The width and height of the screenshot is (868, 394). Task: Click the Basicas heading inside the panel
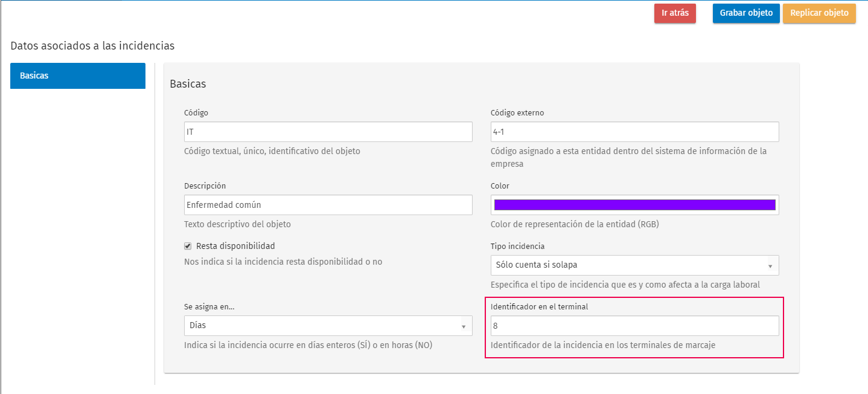(188, 84)
